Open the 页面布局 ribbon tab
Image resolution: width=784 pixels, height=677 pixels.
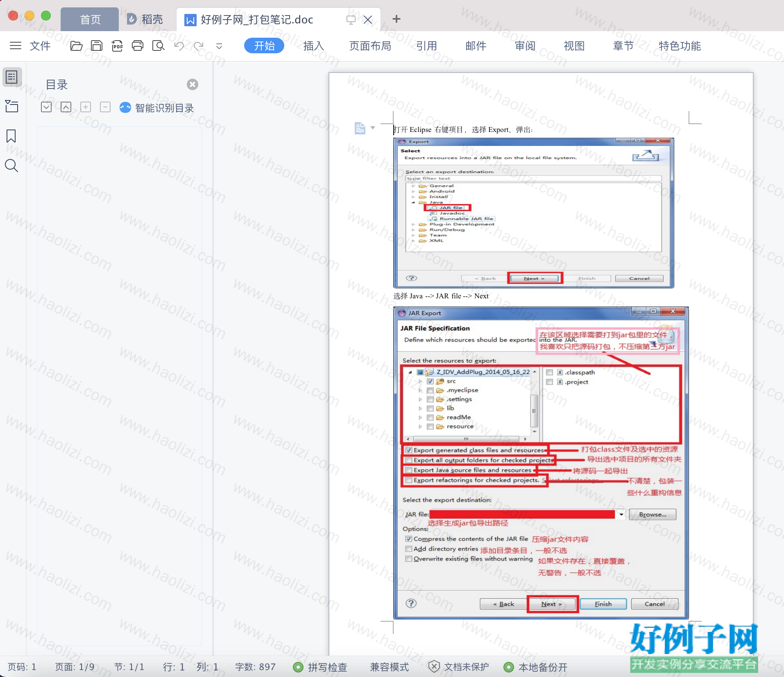(x=370, y=46)
